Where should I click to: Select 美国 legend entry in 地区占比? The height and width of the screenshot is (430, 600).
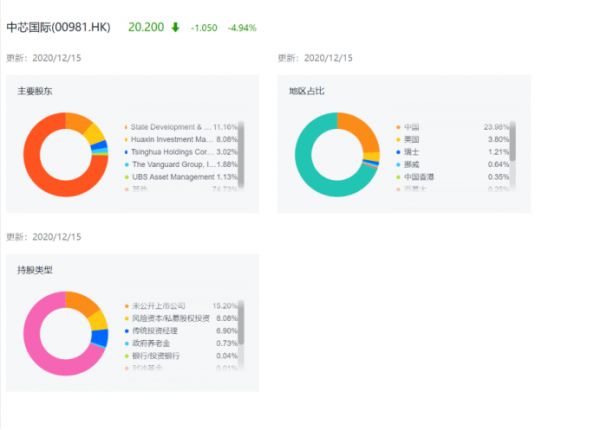click(413, 140)
